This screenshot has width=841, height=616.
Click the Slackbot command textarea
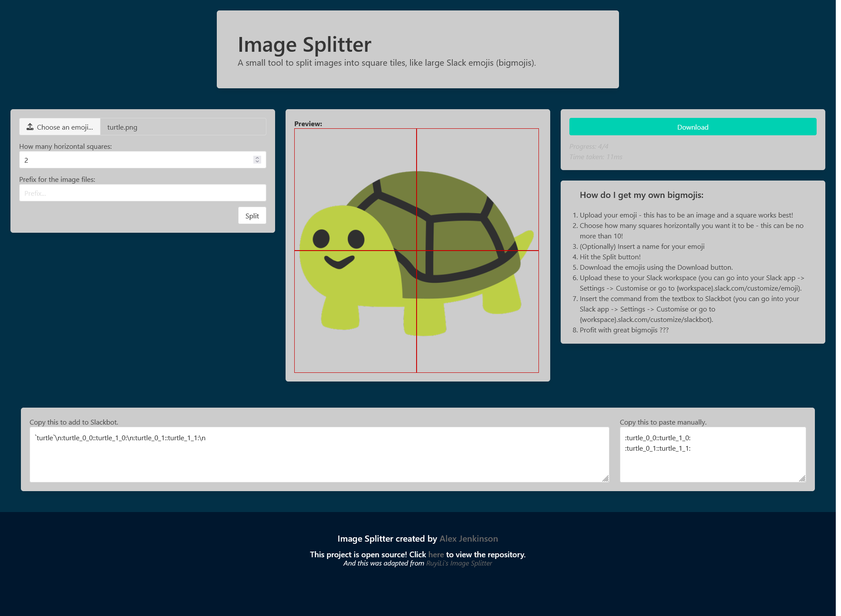[319, 454]
